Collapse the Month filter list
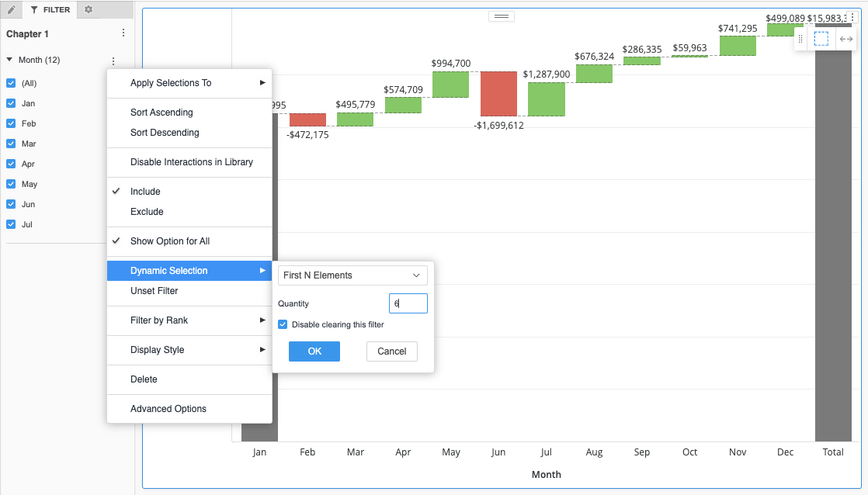Screen dimensions: 868x495 (x=9, y=60)
